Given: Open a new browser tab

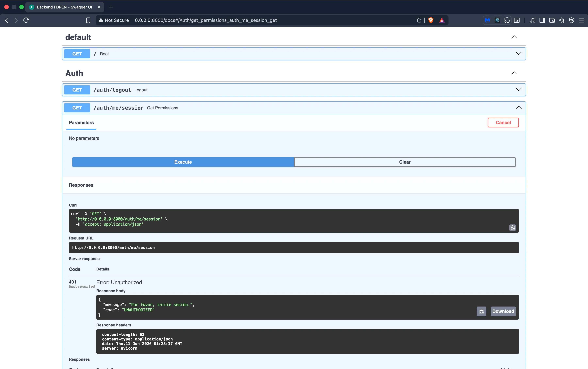Looking at the screenshot, I should [111, 7].
